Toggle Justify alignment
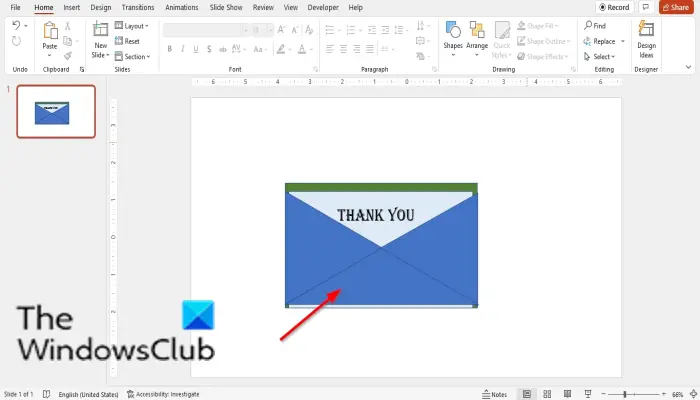 click(x=370, y=49)
